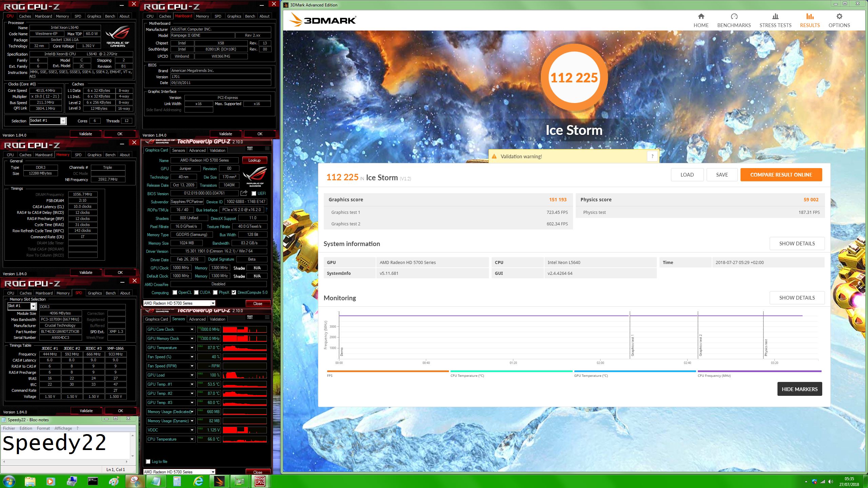Click the SAVE button in 3DMark
Image resolution: width=868 pixels, height=488 pixels.
click(x=722, y=175)
